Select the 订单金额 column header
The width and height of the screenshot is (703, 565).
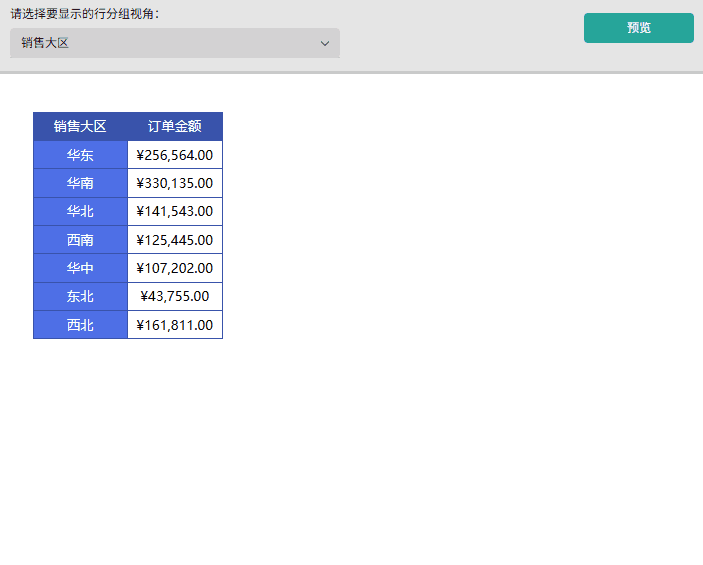pos(175,126)
